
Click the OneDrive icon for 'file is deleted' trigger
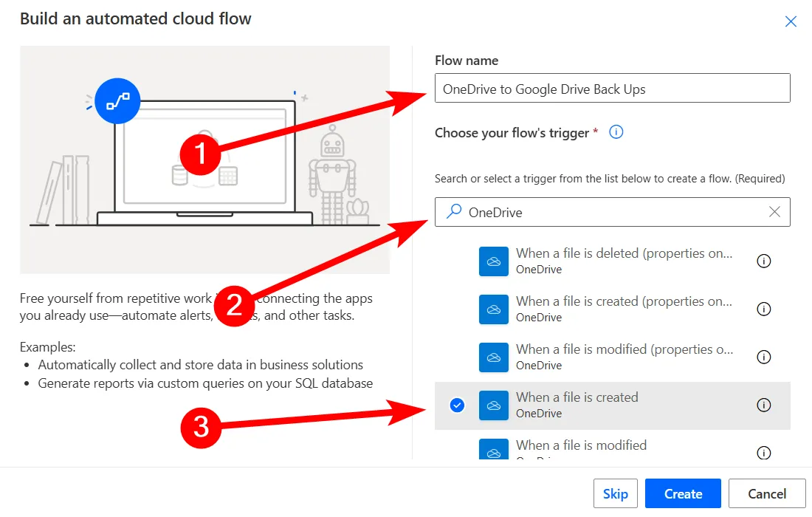[x=494, y=261]
